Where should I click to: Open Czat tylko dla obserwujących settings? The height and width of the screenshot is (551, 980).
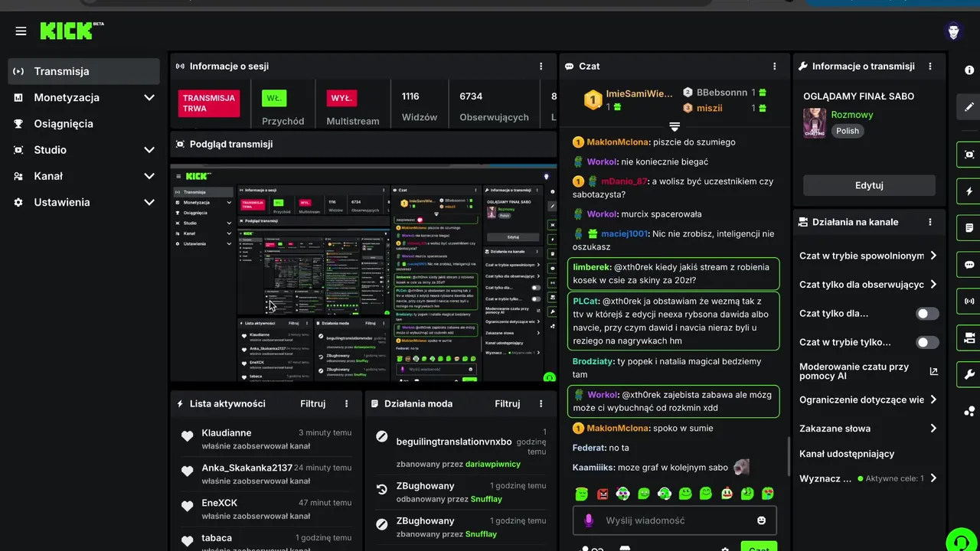(x=868, y=285)
